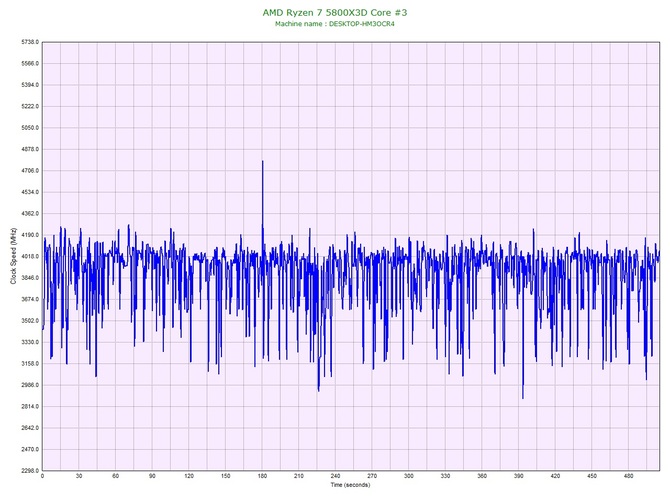
Task: Click the 450 tick on the time axis
Action: (592, 476)
